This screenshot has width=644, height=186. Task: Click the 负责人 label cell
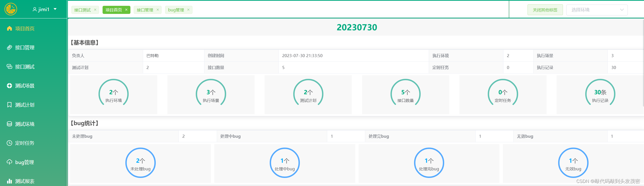tap(106, 56)
